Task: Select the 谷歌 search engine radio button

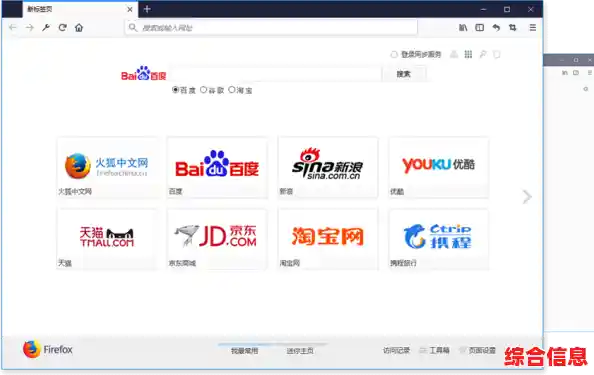Action: 203,90
